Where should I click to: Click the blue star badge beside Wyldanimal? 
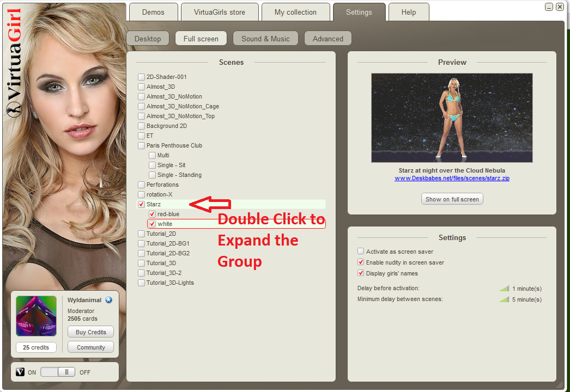(x=108, y=300)
